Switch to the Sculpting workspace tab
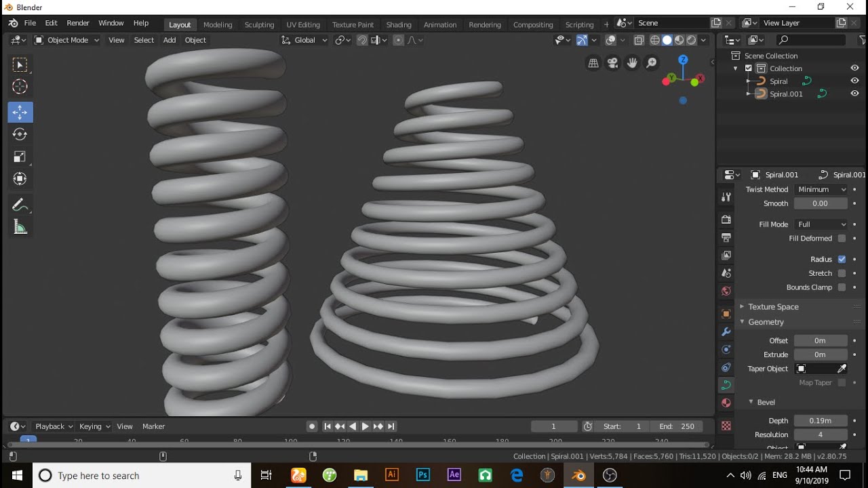This screenshot has height=488, width=868. click(x=259, y=24)
